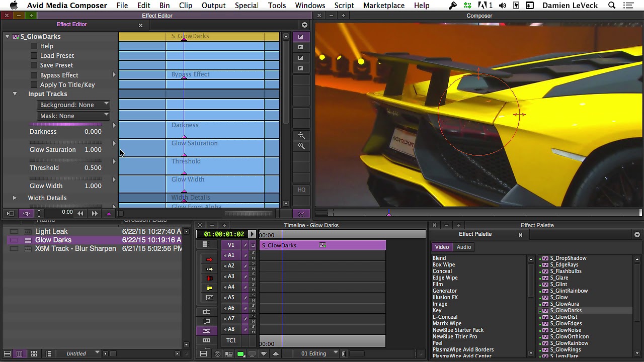This screenshot has height=362, width=644.
Task: Switch bin to frame view
Action: [x=34, y=354]
